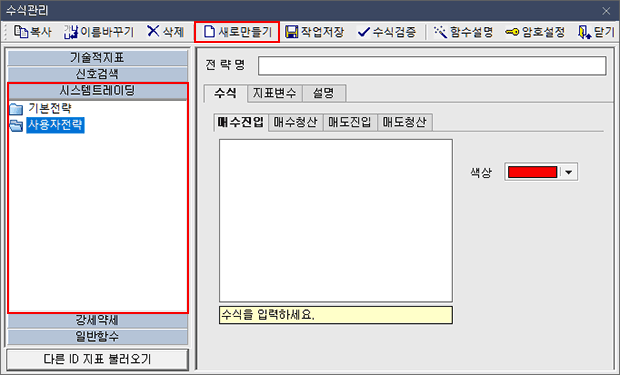Click the 삭제 delete X icon

click(153, 31)
